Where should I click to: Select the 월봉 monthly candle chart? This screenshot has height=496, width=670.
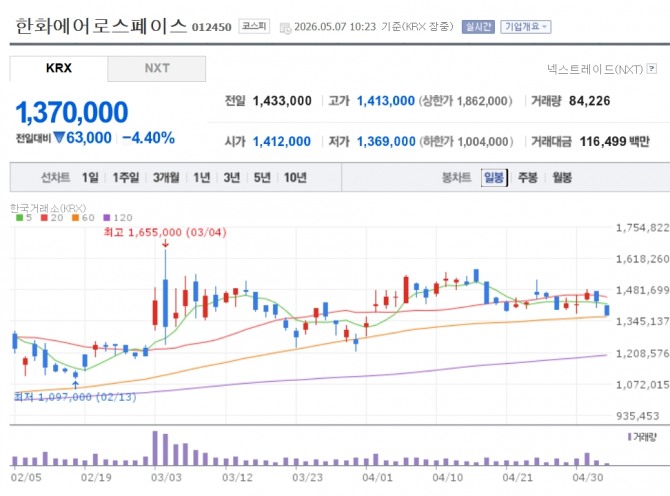click(562, 177)
